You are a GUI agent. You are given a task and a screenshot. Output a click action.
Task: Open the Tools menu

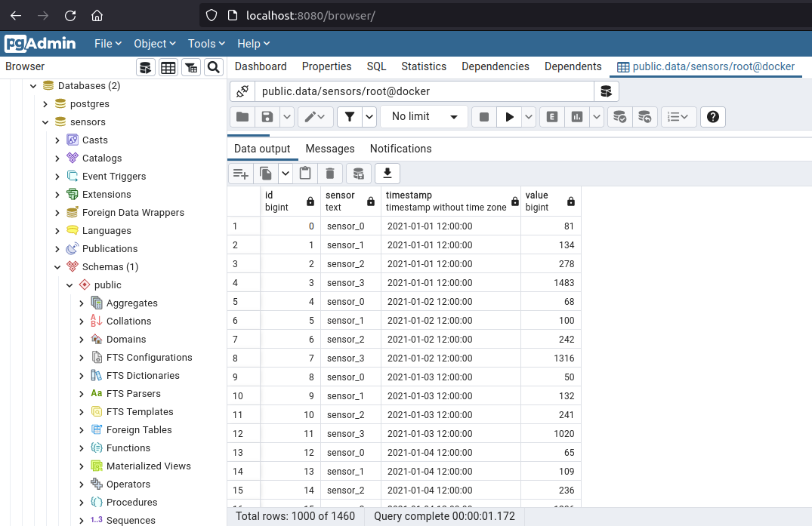pos(206,44)
